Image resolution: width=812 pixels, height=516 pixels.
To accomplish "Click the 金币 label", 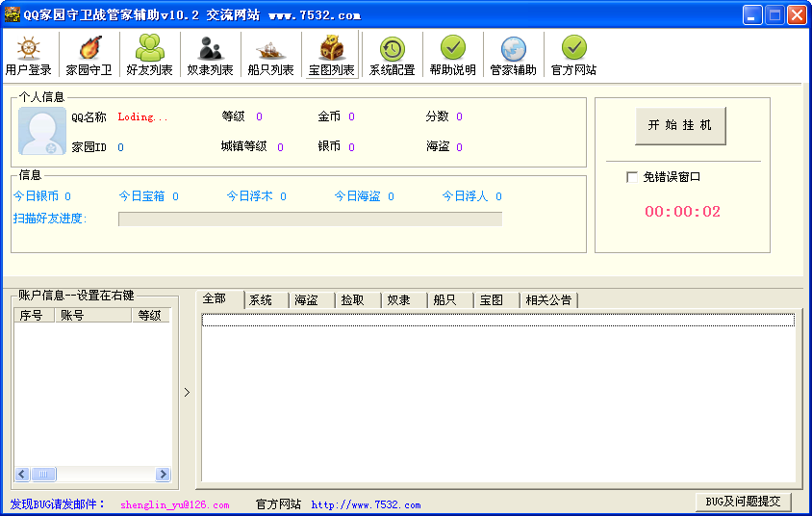I will [x=329, y=116].
